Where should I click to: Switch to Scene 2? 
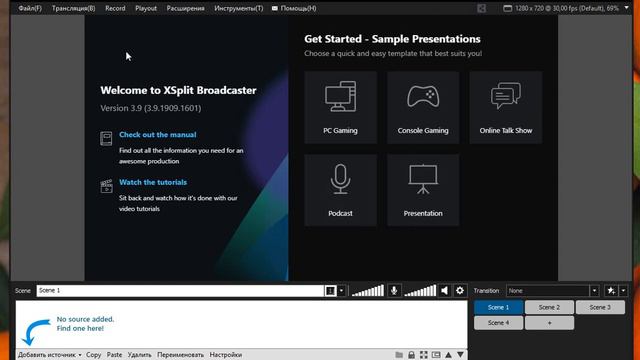(549, 307)
